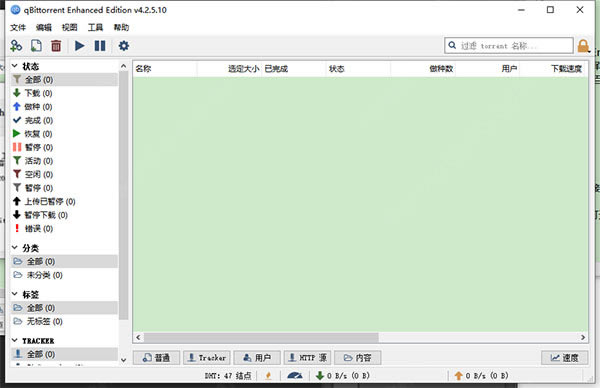Filter by 活动 (0) status
This screenshot has height=388, width=600.
pos(64,161)
